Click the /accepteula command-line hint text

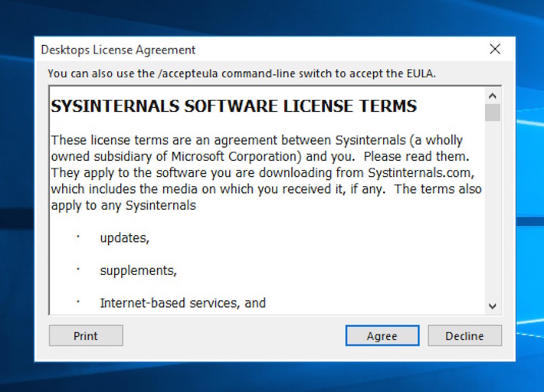241,74
